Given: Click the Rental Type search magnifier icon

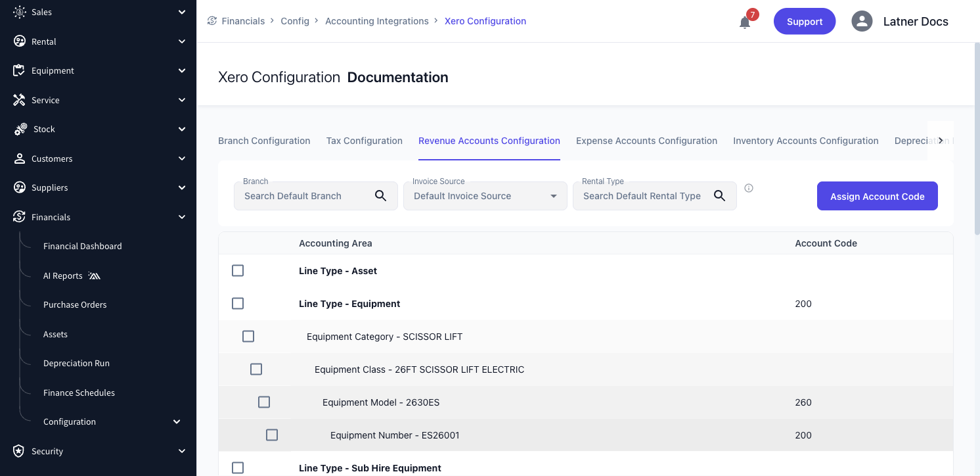Looking at the screenshot, I should pyautogui.click(x=719, y=196).
